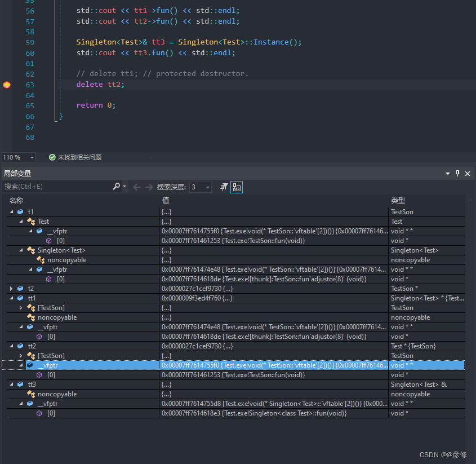Select the noncopyable row under tt1
Image resolution: width=476 pixels, height=464 pixels.
tap(236, 317)
